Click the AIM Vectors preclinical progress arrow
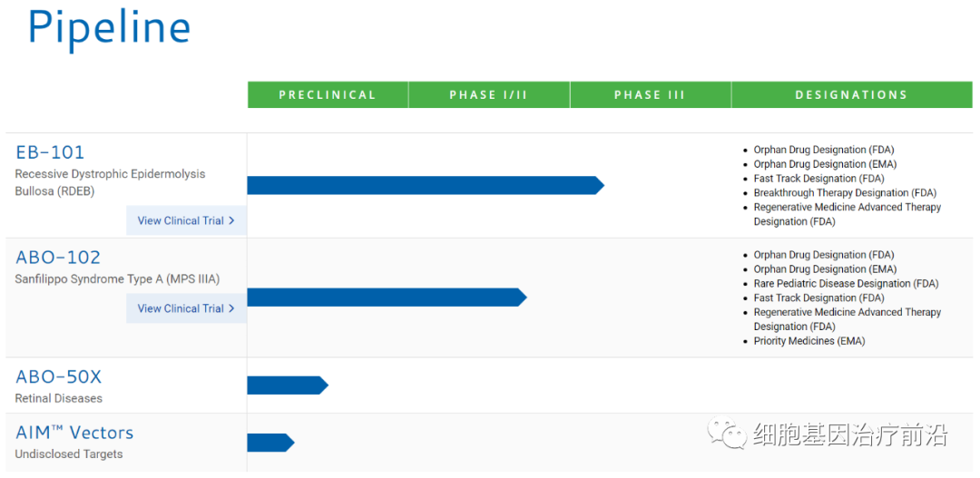Screen dimensions: 980x478 click(x=269, y=443)
